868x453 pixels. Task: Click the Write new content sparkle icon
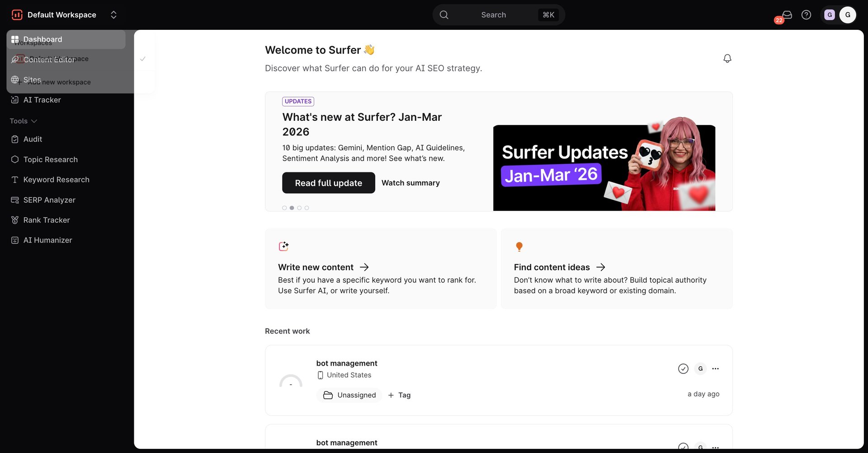tap(283, 246)
